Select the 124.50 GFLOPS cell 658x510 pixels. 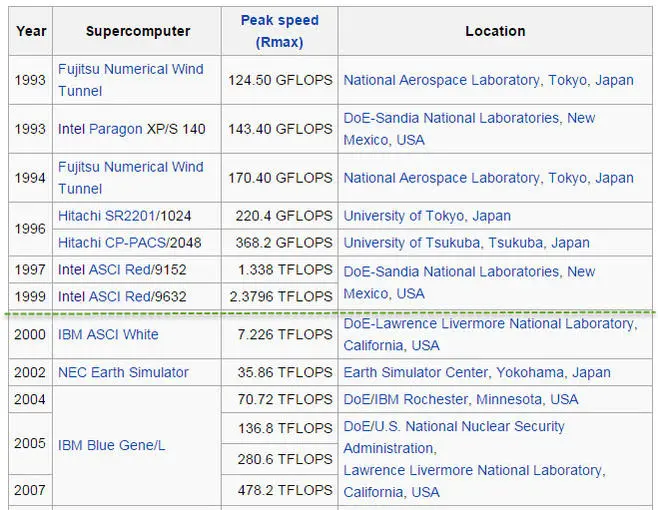coord(280,80)
